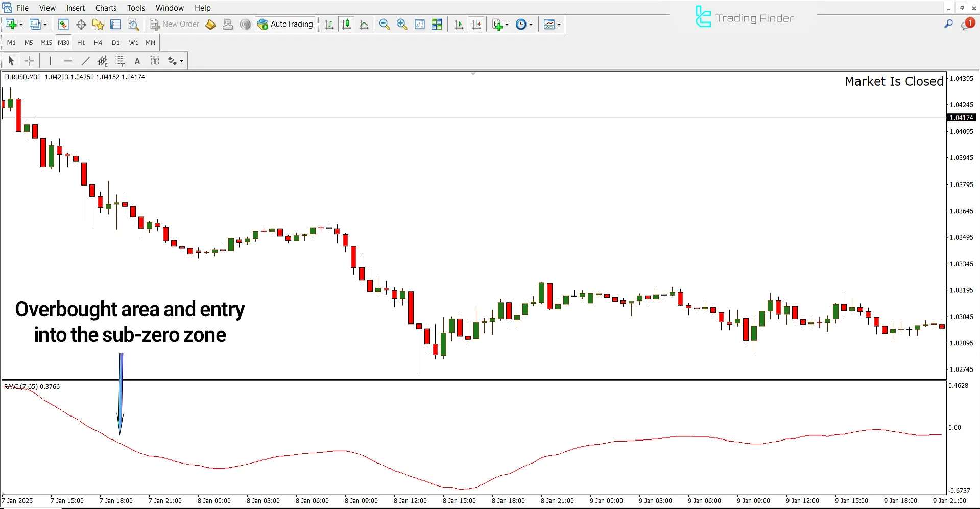Image resolution: width=980 pixels, height=509 pixels.
Task: Insert a text label with the Text tool
Action: tap(155, 61)
